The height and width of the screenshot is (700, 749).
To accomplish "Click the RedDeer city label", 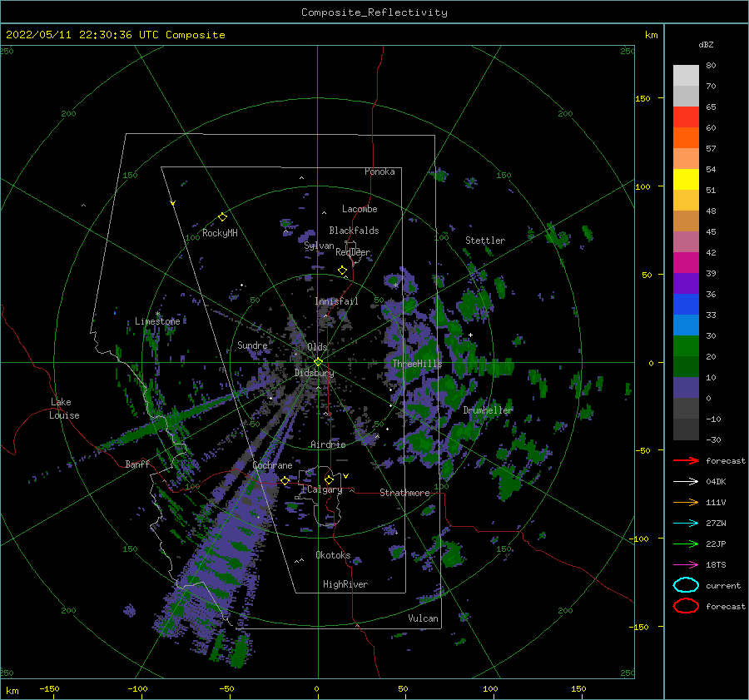I will point(353,252).
